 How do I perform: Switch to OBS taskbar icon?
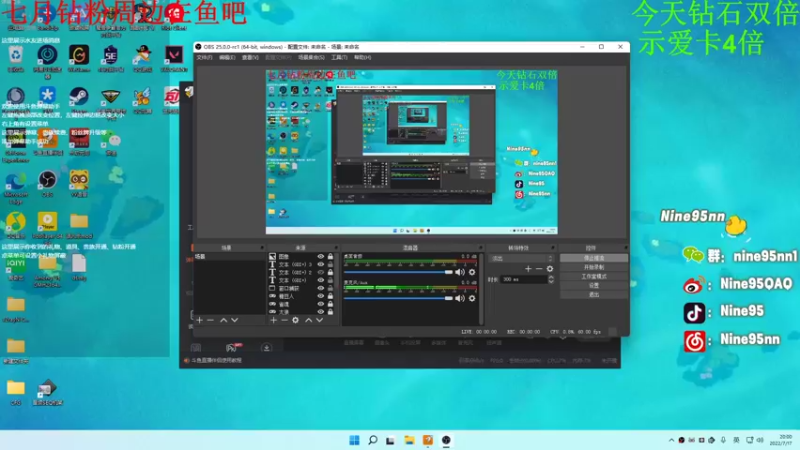click(x=446, y=440)
